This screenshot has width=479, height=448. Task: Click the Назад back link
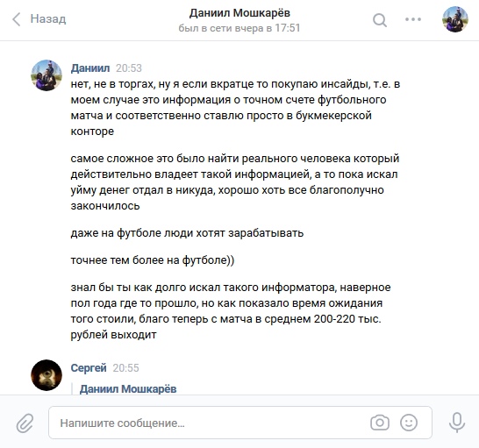click(48, 19)
